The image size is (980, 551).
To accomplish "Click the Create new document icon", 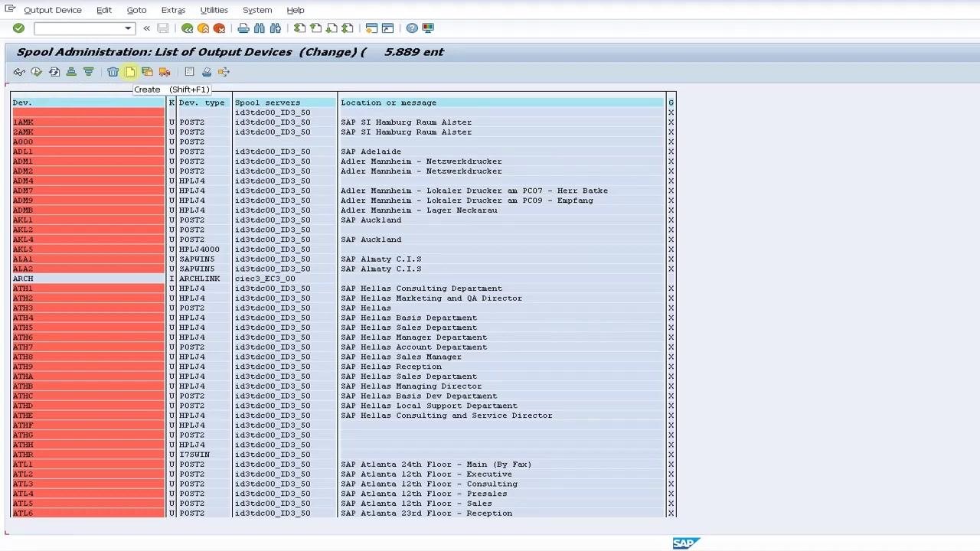I will click(x=130, y=72).
